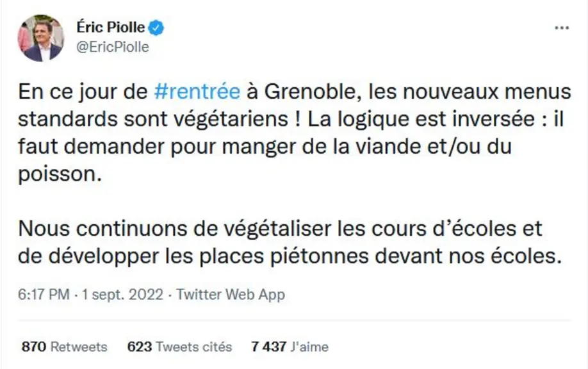Open the Twitter Web App source link
This screenshot has height=369, width=588.
click(x=231, y=295)
